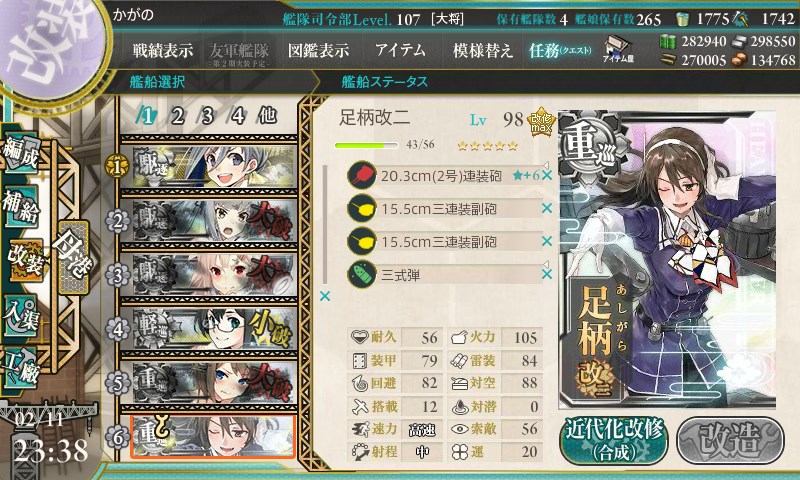Open the アイテム屋 item shop icon

click(x=618, y=49)
